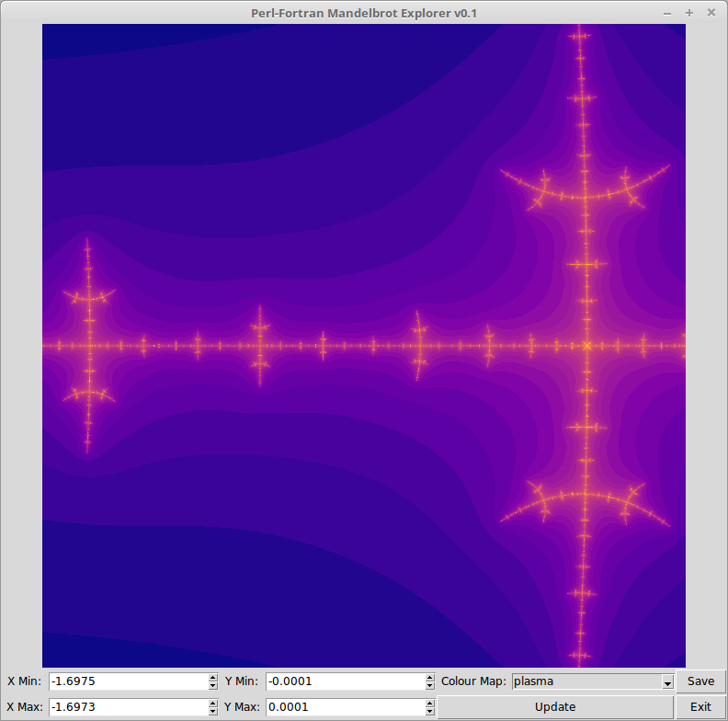Click into the Y Min input field
This screenshot has width=728, height=721.
(345, 681)
